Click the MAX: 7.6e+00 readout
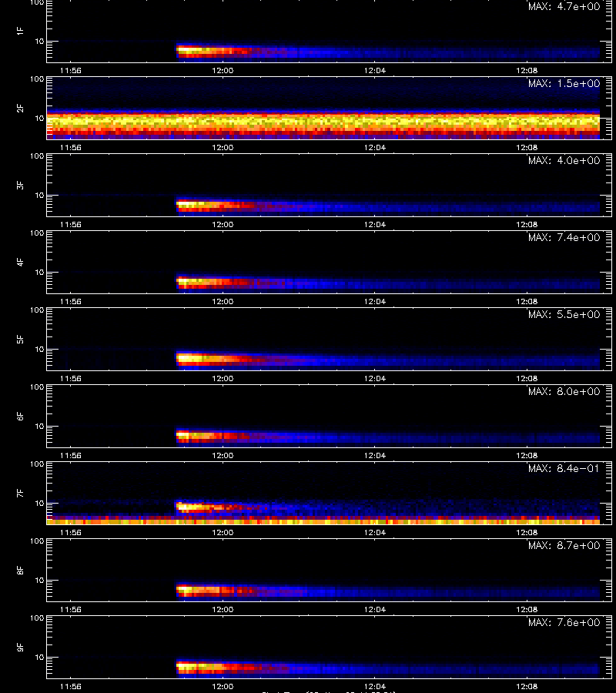The height and width of the screenshot is (693, 616). pos(564,622)
